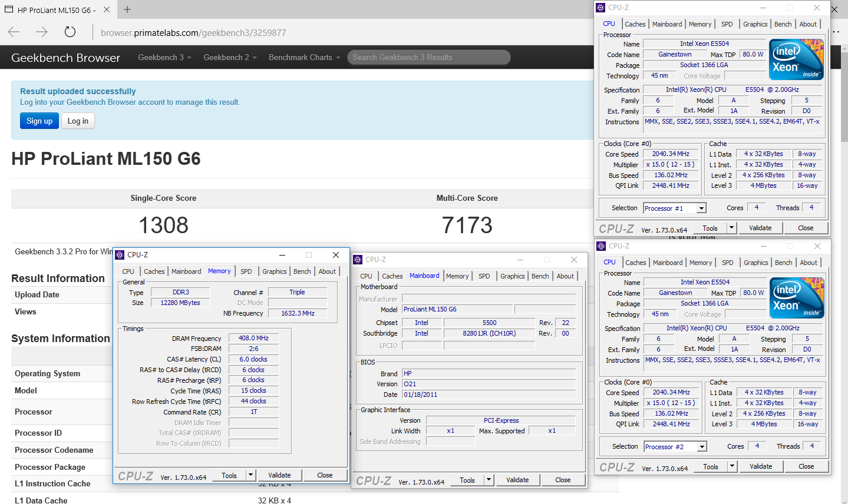Image resolution: width=848 pixels, height=504 pixels.
Task: Click Validate in the Memory window
Action: (279, 475)
